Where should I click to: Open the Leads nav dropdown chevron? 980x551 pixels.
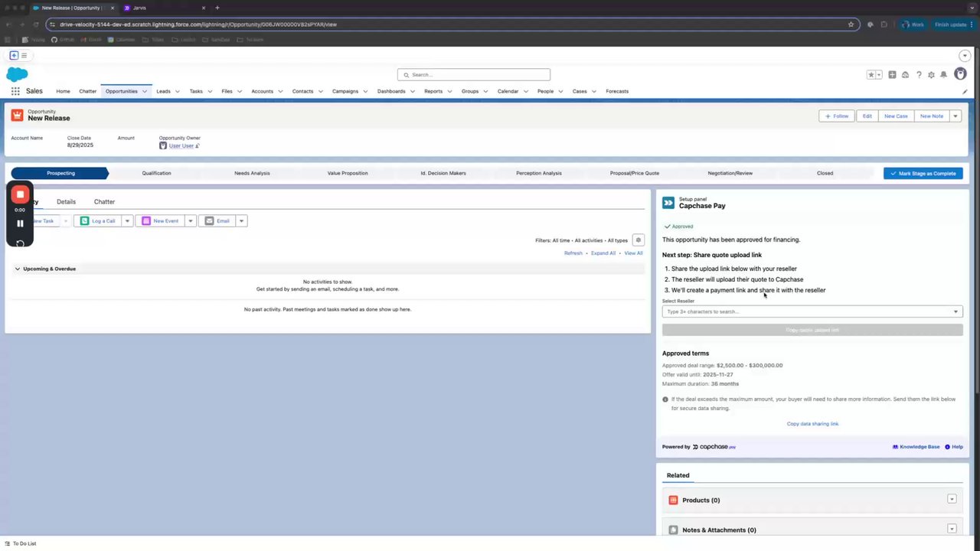click(x=178, y=92)
